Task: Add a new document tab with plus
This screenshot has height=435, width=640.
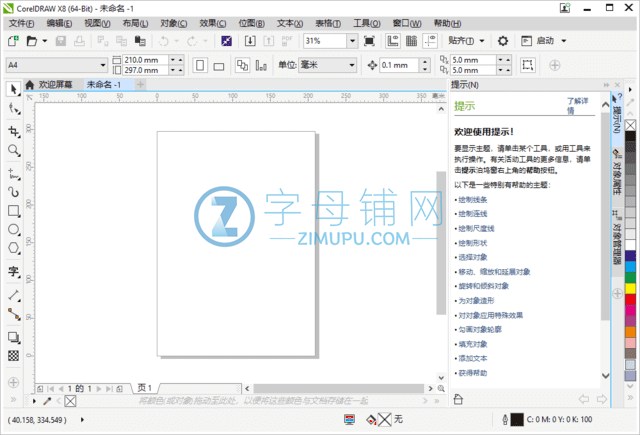Action: (x=140, y=85)
